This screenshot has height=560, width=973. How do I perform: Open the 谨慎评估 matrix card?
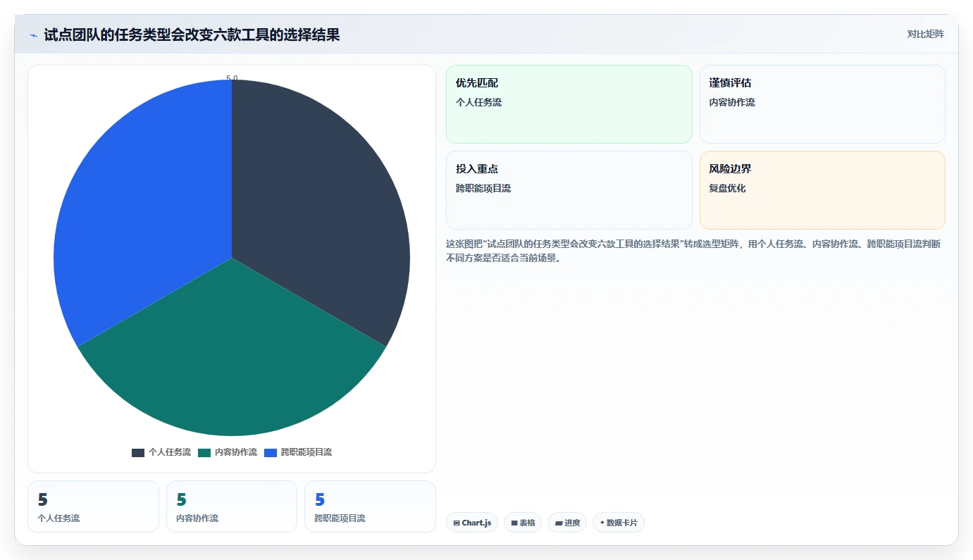click(x=822, y=104)
